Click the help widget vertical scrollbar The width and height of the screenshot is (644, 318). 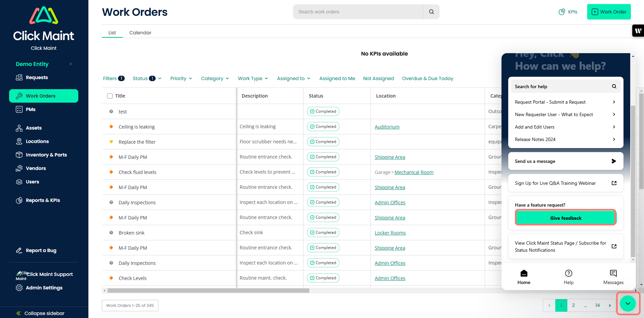(633, 181)
